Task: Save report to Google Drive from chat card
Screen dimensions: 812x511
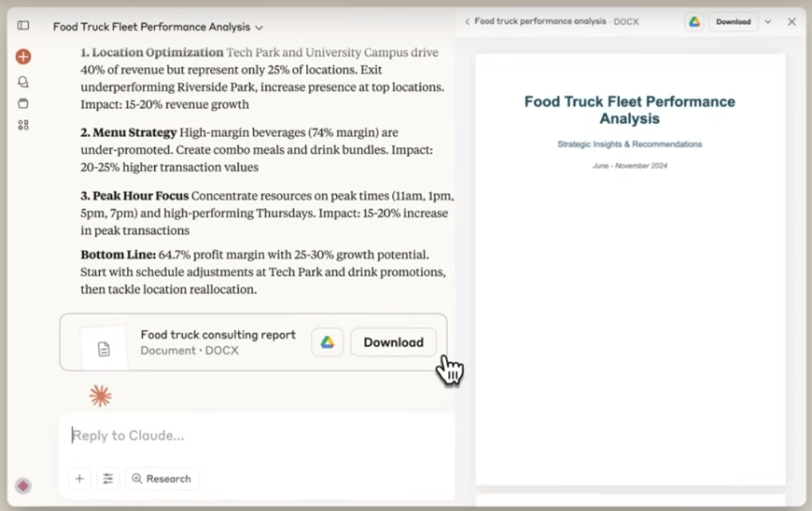Action: coord(327,342)
